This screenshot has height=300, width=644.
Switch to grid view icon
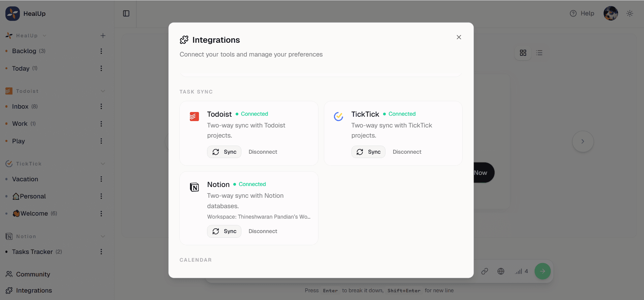click(523, 53)
